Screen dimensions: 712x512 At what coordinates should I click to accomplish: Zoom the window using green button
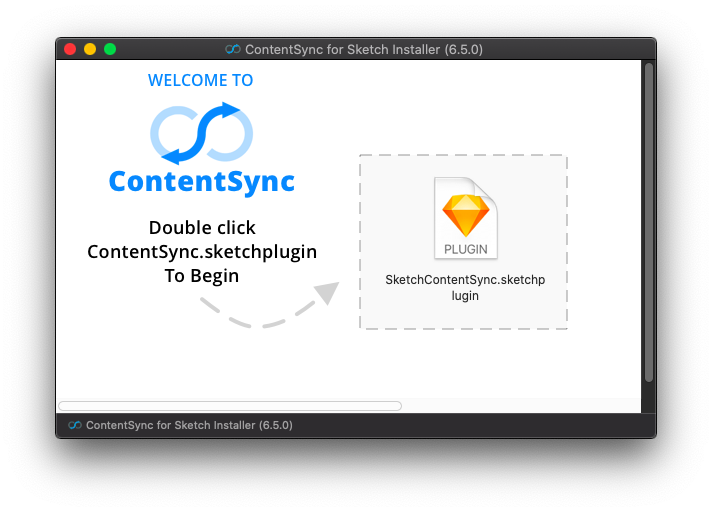pyautogui.click(x=110, y=49)
